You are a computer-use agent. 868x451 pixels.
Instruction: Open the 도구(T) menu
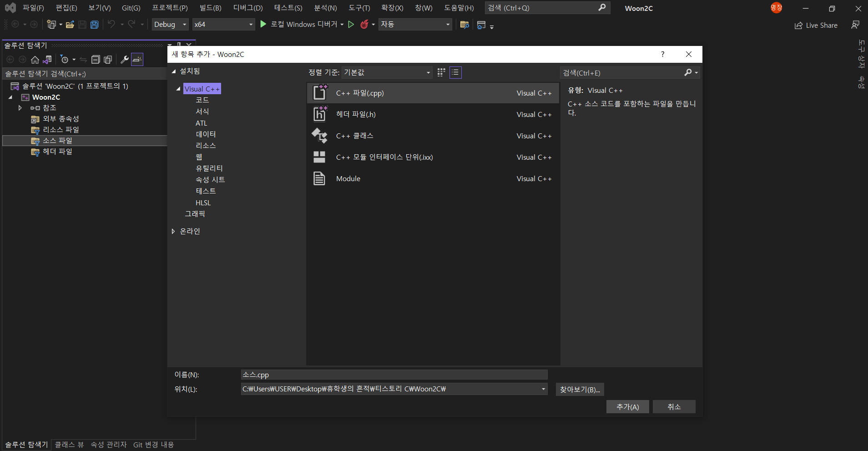click(x=359, y=8)
